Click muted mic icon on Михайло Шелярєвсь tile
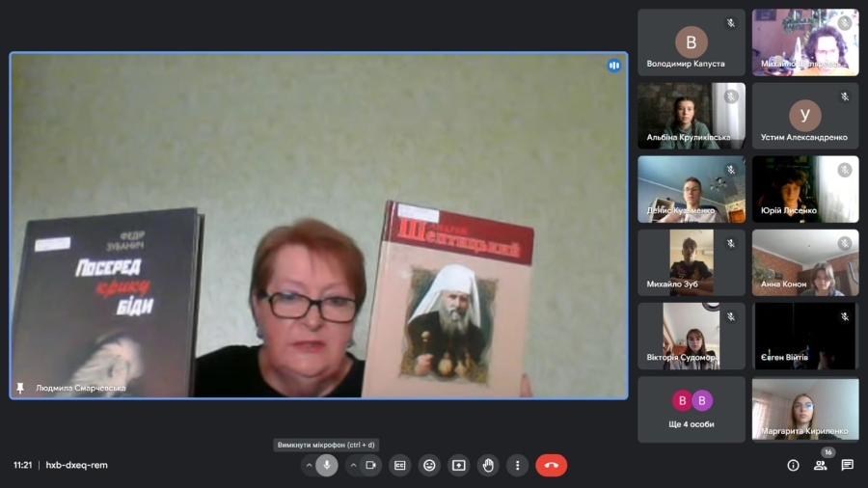Image resolution: width=868 pixels, height=488 pixels. pyautogui.click(x=845, y=23)
